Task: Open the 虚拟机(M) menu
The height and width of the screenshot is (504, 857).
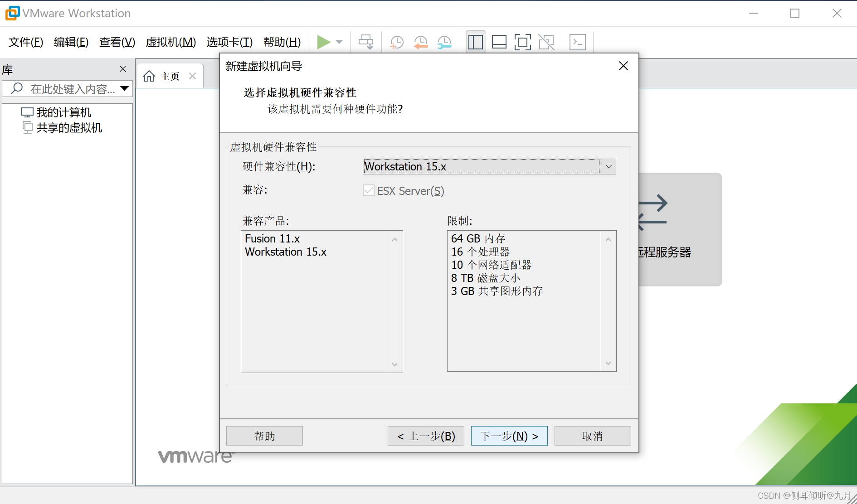Action: (x=170, y=42)
